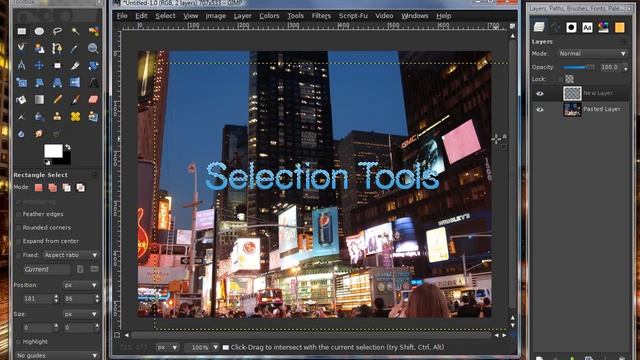The width and height of the screenshot is (640, 360).
Task: Select the Blur/Sharpen droplet tool
Action: 21,134
